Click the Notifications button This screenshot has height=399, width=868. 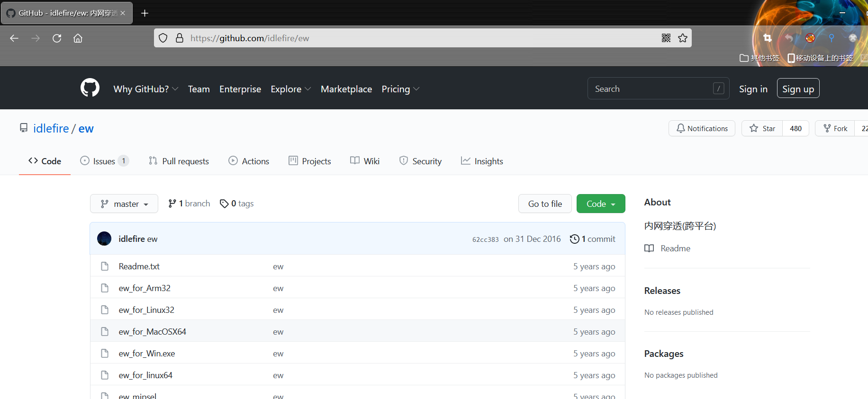pyautogui.click(x=702, y=128)
